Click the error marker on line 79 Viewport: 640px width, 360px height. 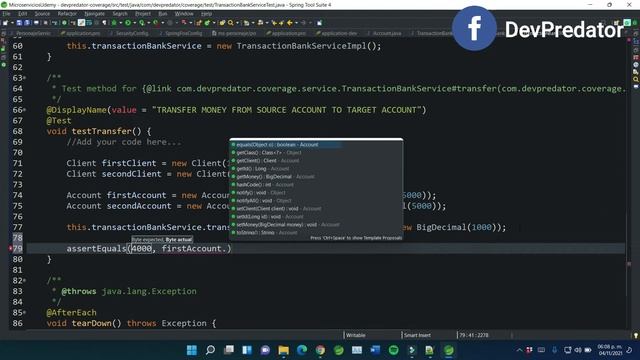(x=10, y=248)
